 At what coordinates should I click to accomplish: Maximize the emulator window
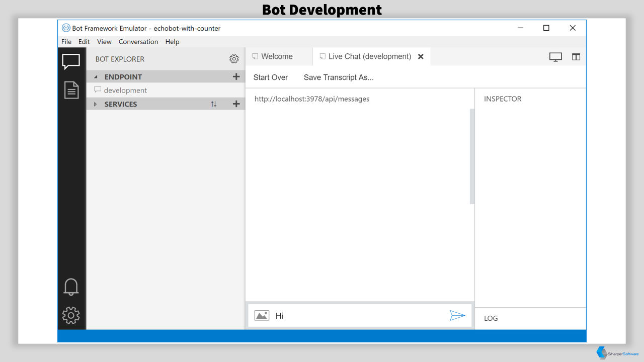[x=546, y=28]
